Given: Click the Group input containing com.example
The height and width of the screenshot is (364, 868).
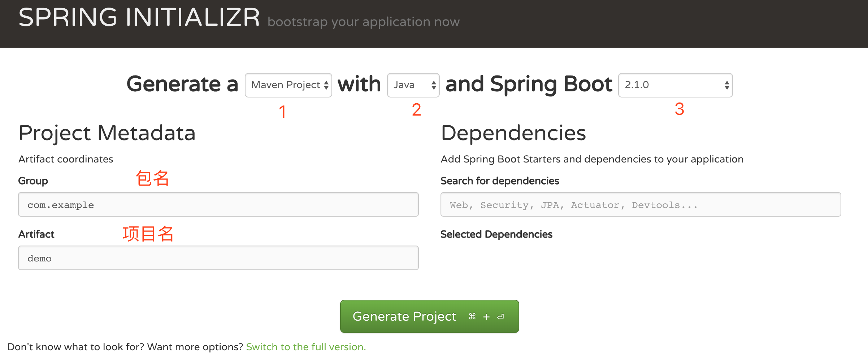Looking at the screenshot, I should [x=218, y=205].
